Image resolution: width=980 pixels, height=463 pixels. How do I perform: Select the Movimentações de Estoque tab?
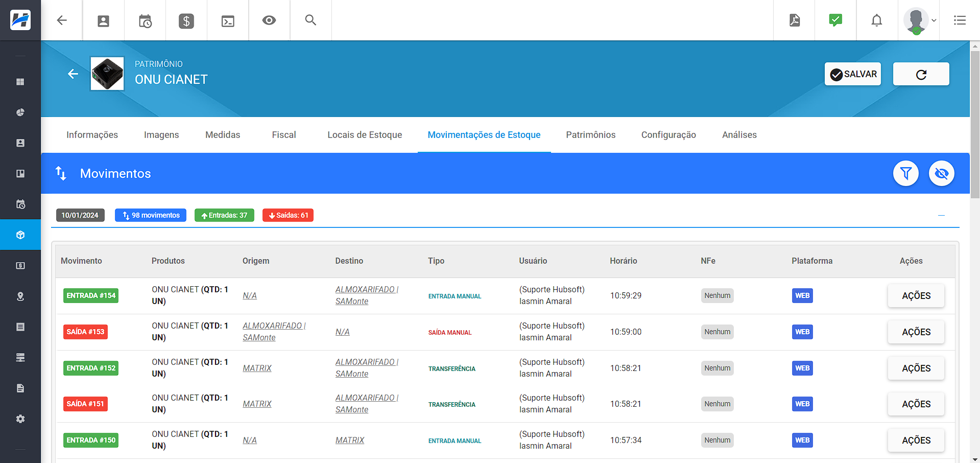point(484,135)
